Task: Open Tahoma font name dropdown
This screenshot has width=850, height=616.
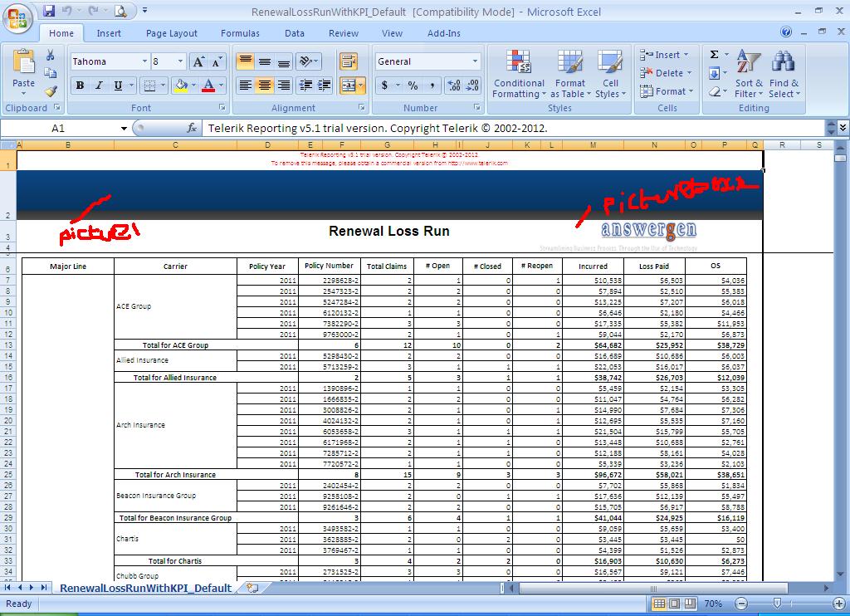Action: [x=144, y=61]
